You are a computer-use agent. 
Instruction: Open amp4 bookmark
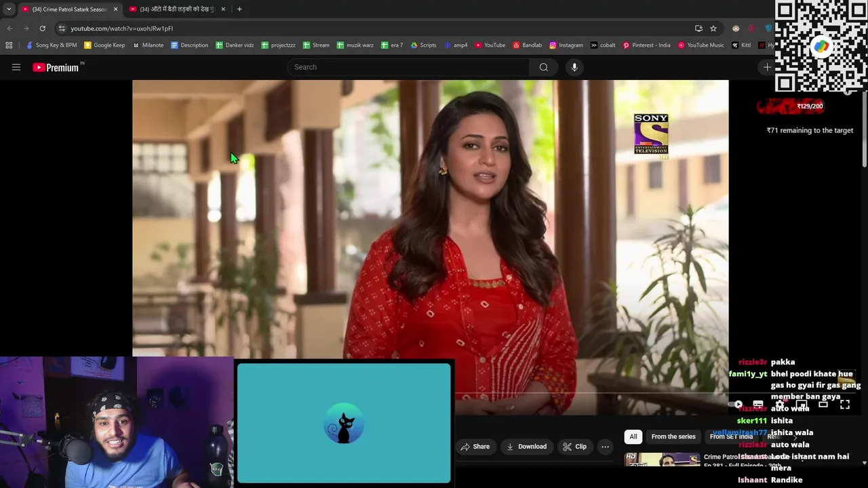[456, 45]
